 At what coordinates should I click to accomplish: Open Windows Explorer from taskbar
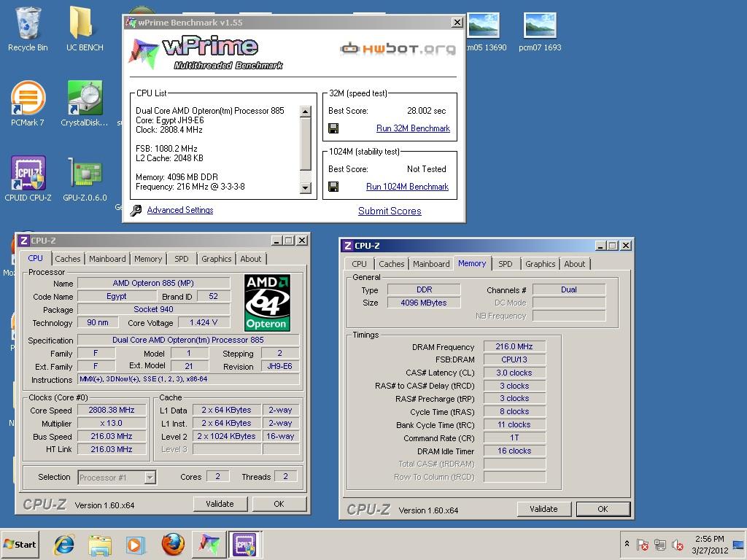100,544
